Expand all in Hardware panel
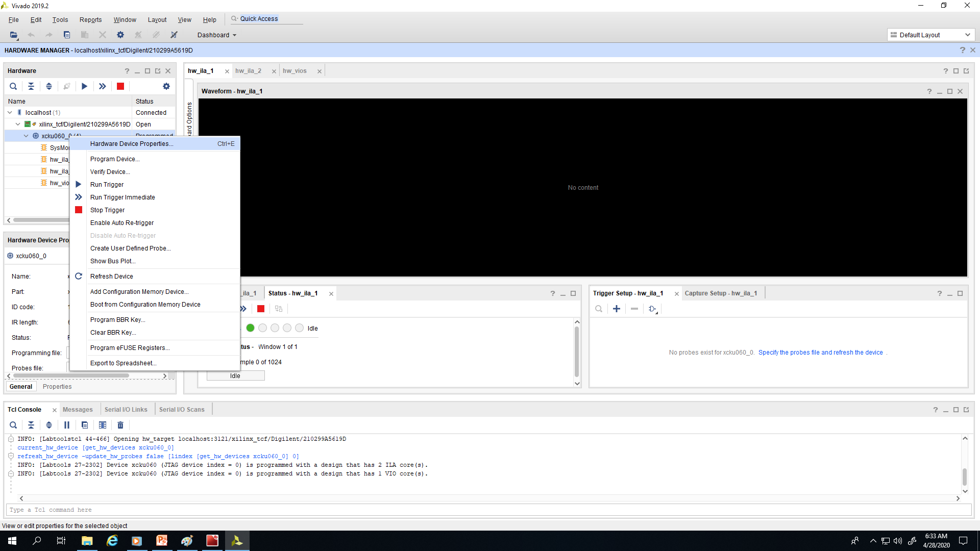The height and width of the screenshot is (551, 980). click(49, 86)
